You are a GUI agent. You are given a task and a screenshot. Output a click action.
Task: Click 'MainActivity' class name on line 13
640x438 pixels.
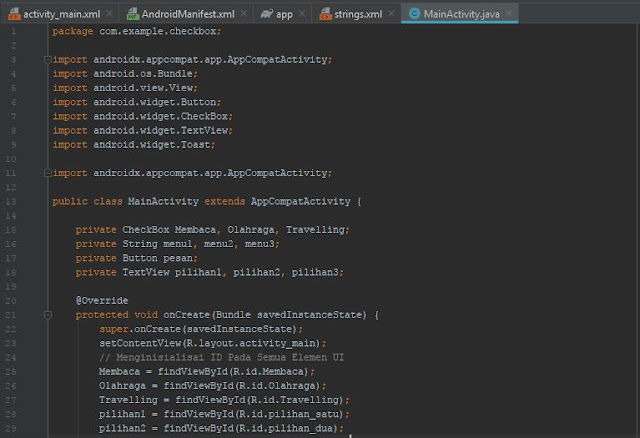163,202
